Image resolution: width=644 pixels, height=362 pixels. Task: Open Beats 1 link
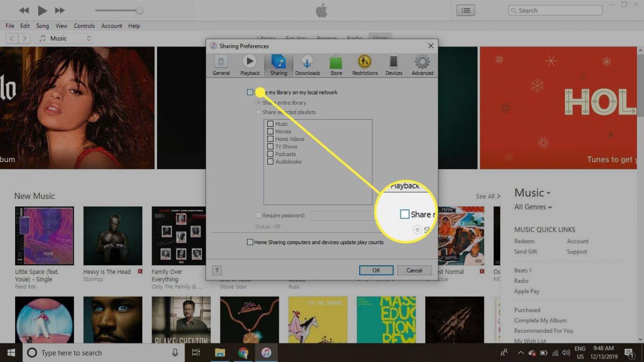tap(523, 270)
